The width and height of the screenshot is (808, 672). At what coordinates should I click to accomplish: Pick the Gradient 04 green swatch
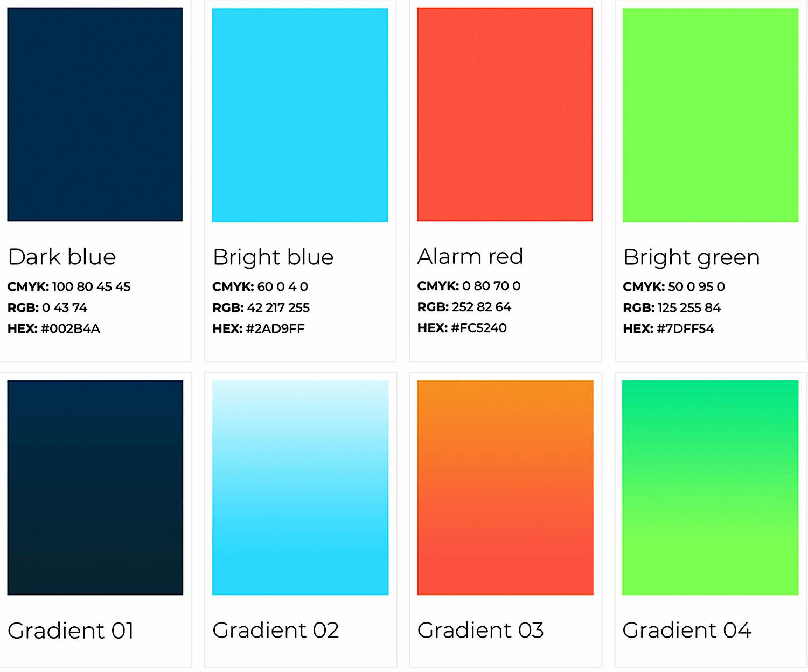click(x=710, y=487)
